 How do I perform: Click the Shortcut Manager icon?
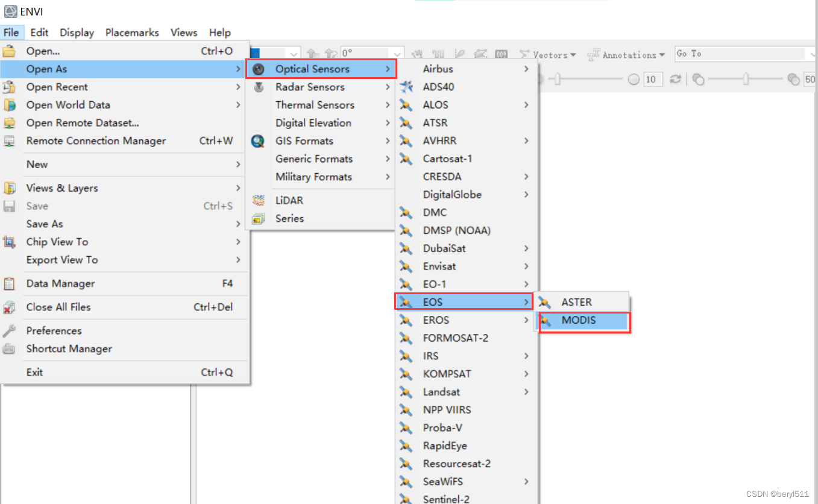pyautogui.click(x=9, y=348)
